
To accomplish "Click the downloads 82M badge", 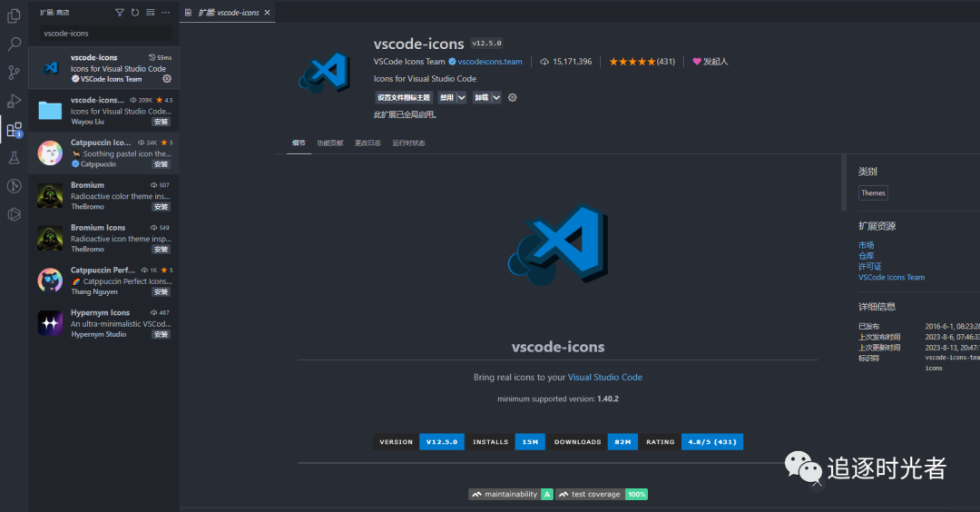I will pos(593,442).
